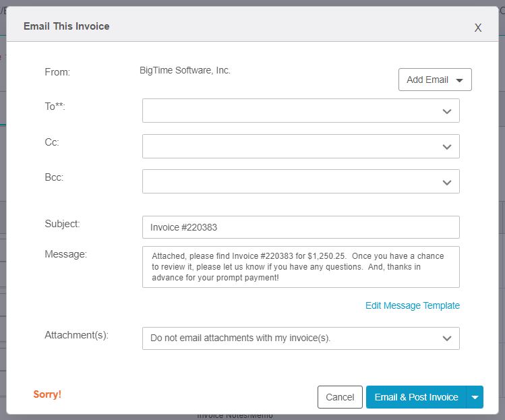Open the Edit Message Template link
Screen dimensions: 505x420
pos(412,305)
